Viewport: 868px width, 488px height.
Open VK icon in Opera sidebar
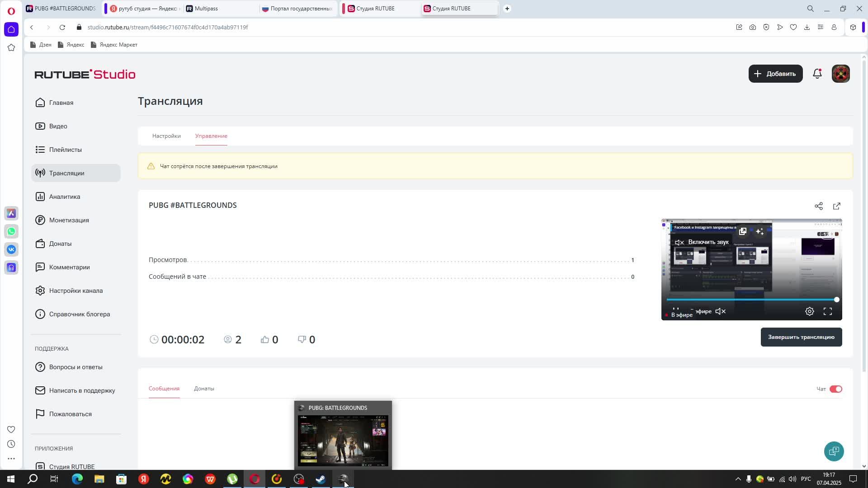click(11, 249)
